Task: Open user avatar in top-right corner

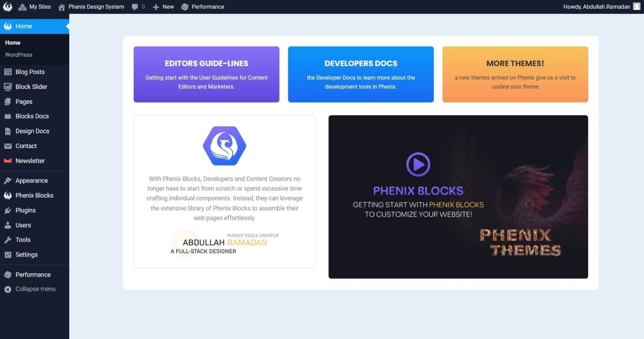Action: (x=637, y=6)
